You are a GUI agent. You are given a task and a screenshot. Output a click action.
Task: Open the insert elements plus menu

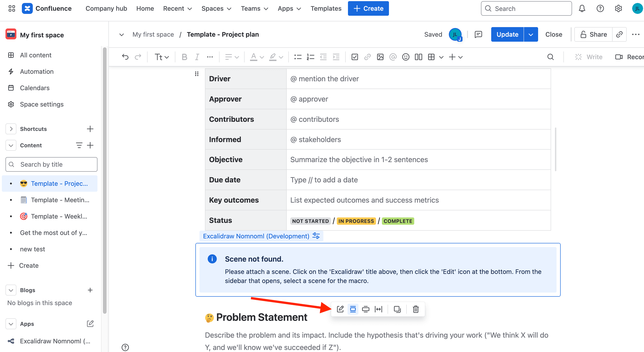(455, 57)
